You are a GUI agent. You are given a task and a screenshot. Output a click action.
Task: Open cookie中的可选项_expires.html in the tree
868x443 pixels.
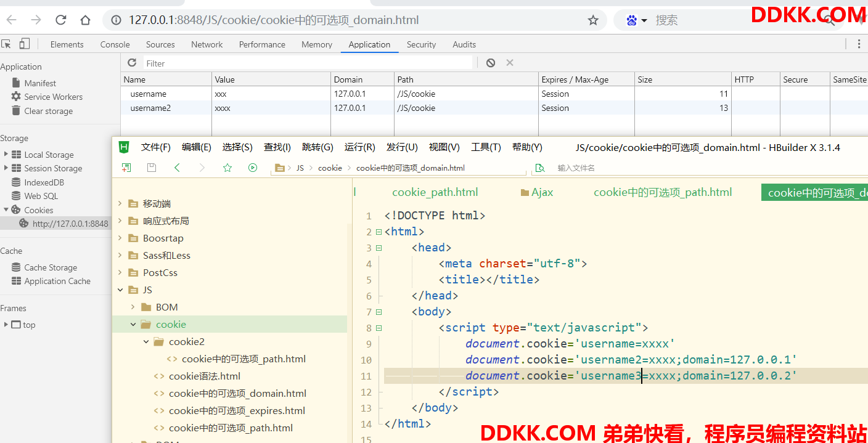click(237, 410)
